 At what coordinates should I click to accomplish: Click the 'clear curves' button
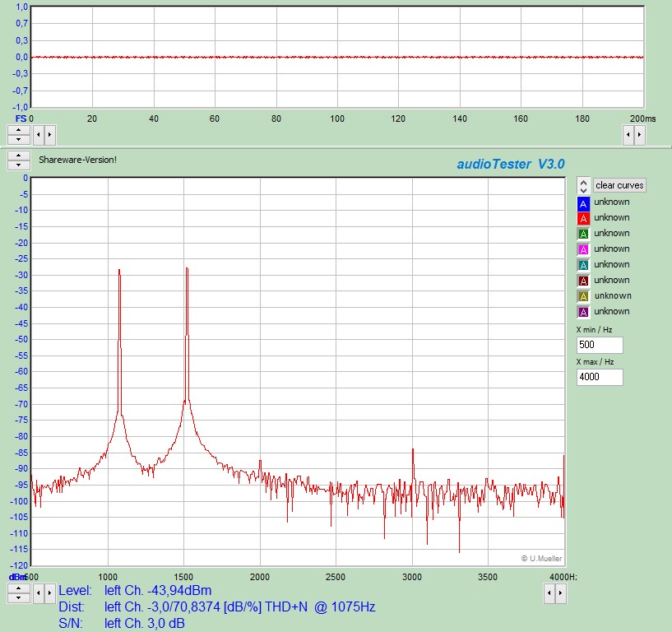[619, 185]
